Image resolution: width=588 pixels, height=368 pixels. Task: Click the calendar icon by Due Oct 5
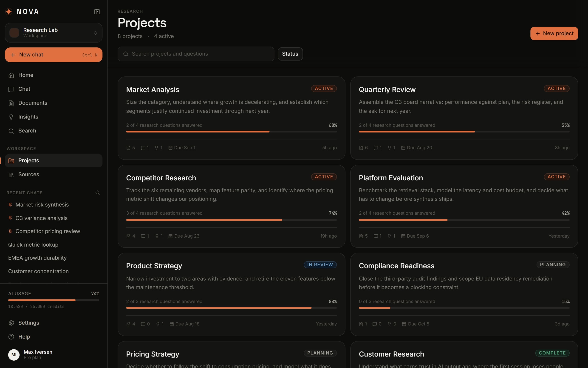404,324
